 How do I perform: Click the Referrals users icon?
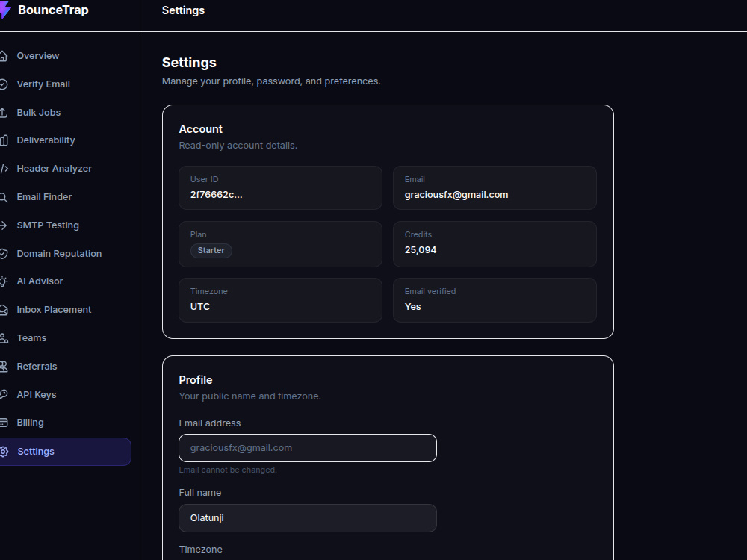tap(3, 367)
